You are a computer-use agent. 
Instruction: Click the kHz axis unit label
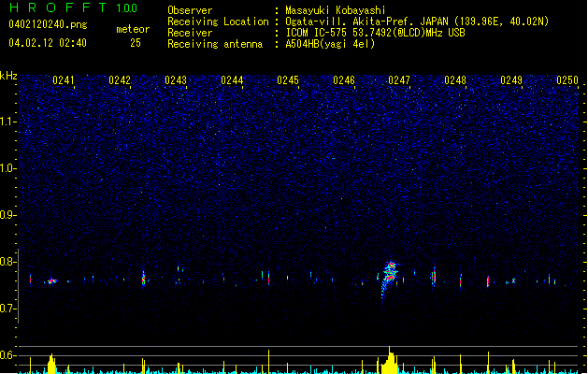[x=8, y=76]
